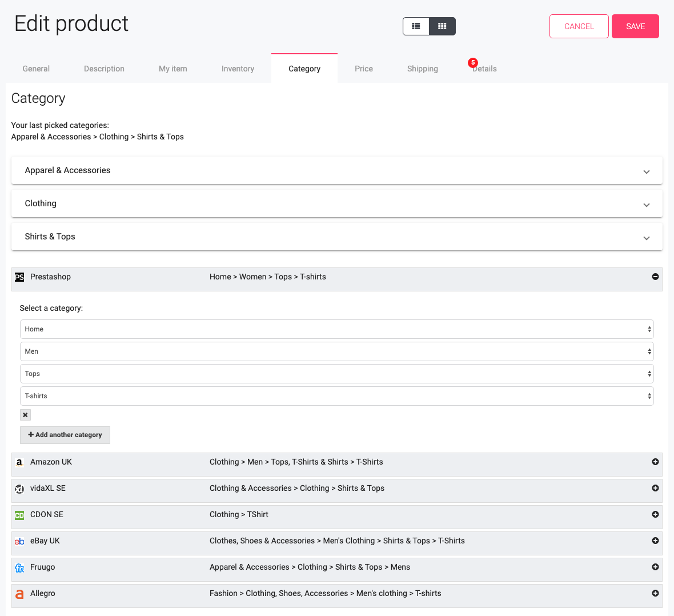Screen dimensions: 674x616
Task: Open the Tops category select
Action: pos(336,374)
